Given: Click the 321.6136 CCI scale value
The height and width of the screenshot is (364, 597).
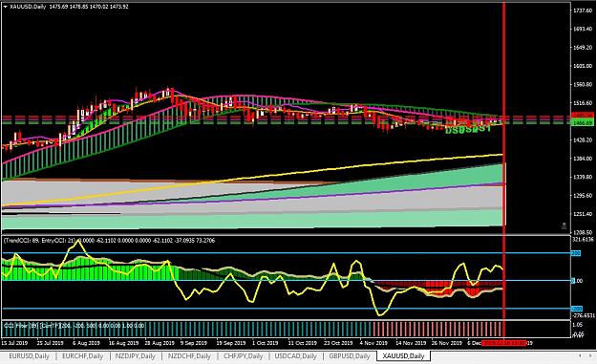Looking at the screenshot, I should coord(583,239).
